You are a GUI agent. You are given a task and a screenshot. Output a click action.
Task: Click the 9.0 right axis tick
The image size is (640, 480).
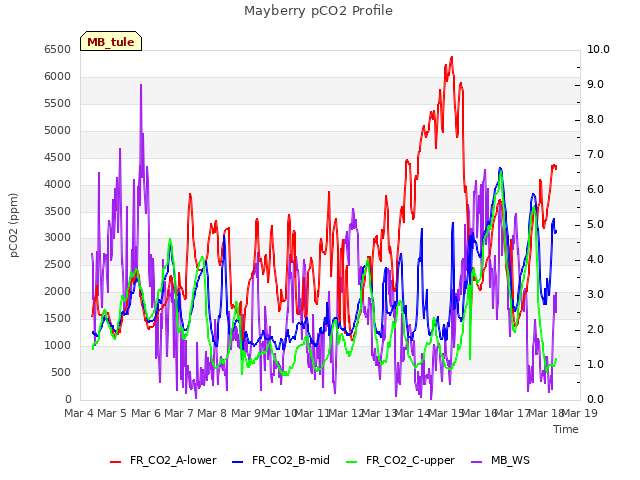pos(596,84)
